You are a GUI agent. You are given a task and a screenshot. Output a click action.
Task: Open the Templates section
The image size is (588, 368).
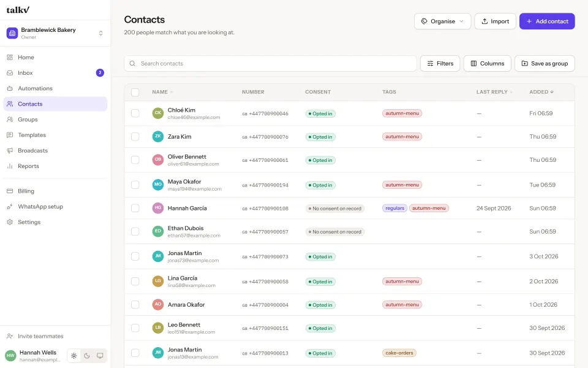55,135
